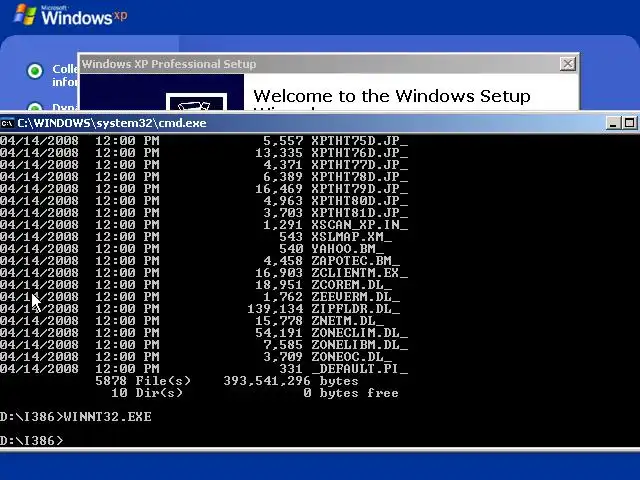This screenshot has height=480, width=640.
Task: Click the ZEEVERM.DL_ file name
Action: (356, 297)
